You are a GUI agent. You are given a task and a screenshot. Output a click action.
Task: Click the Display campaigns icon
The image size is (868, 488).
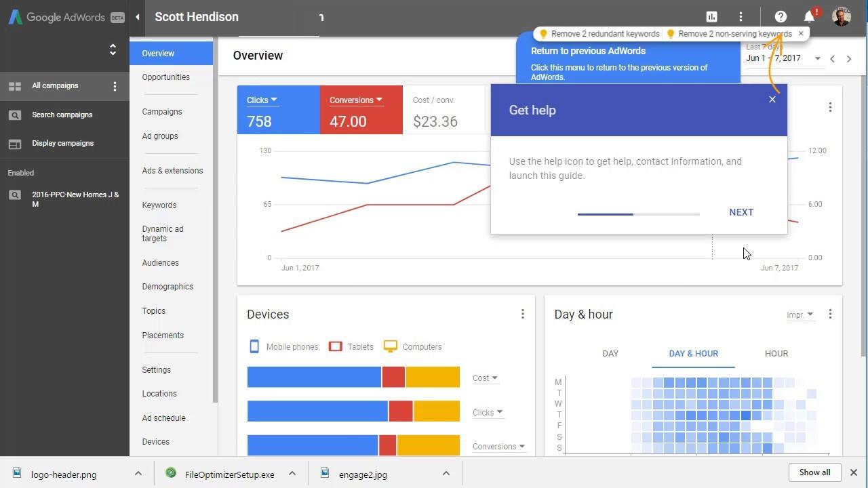pos(16,143)
